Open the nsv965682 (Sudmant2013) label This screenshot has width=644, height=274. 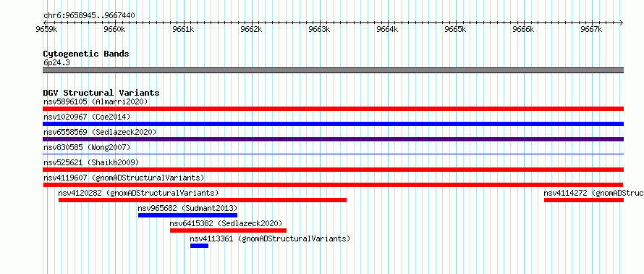click(187, 208)
